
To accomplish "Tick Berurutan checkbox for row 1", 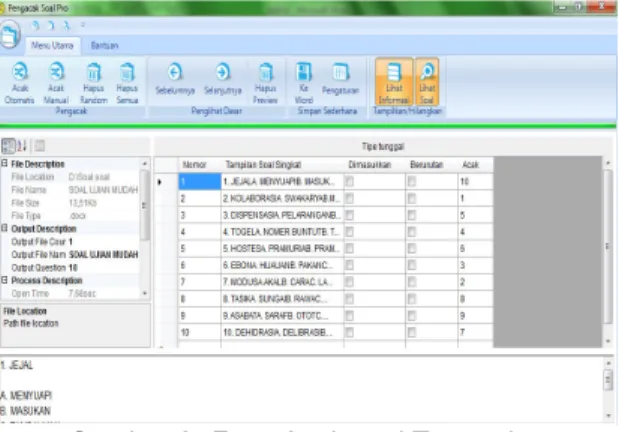I will (412, 181).
